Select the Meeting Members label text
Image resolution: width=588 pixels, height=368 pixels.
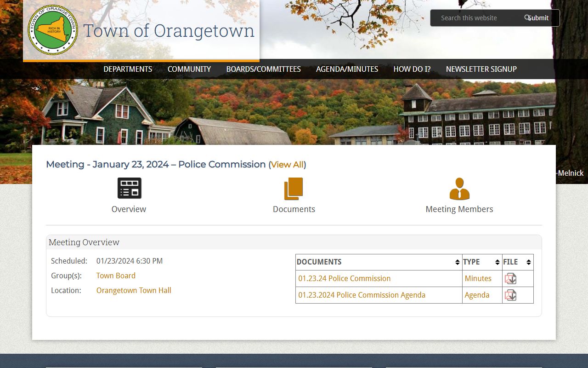point(459,209)
